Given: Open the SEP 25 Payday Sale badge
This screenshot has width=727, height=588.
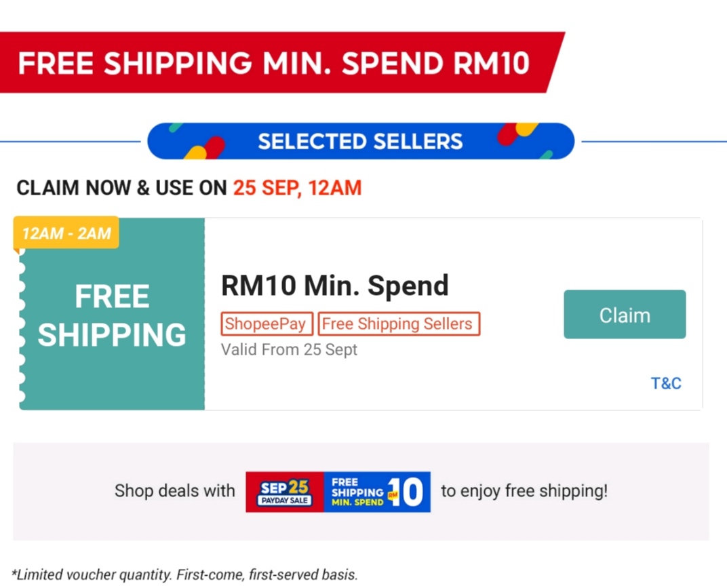Looking at the screenshot, I should pyautogui.click(x=285, y=492).
